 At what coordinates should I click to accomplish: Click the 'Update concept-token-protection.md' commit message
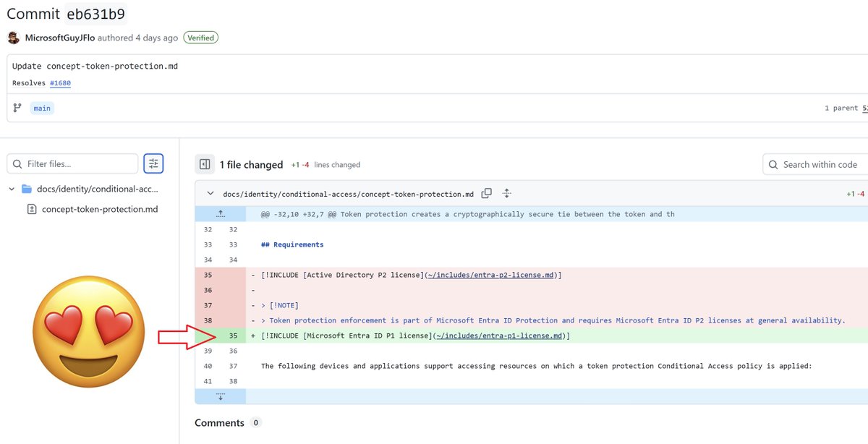pyautogui.click(x=95, y=66)
